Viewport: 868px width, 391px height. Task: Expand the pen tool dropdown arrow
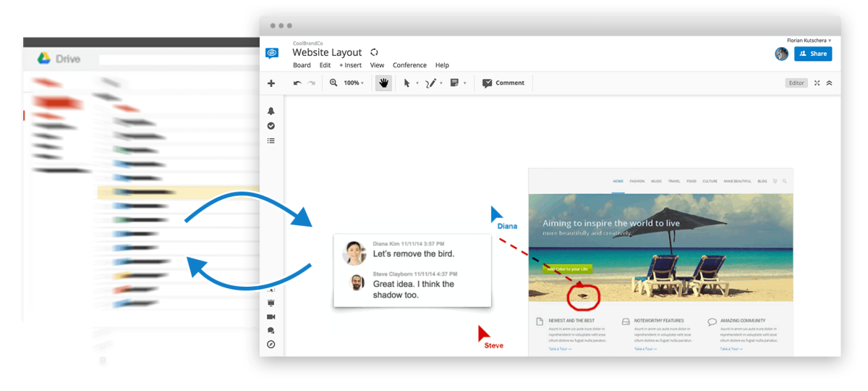(x=441, y=84)
